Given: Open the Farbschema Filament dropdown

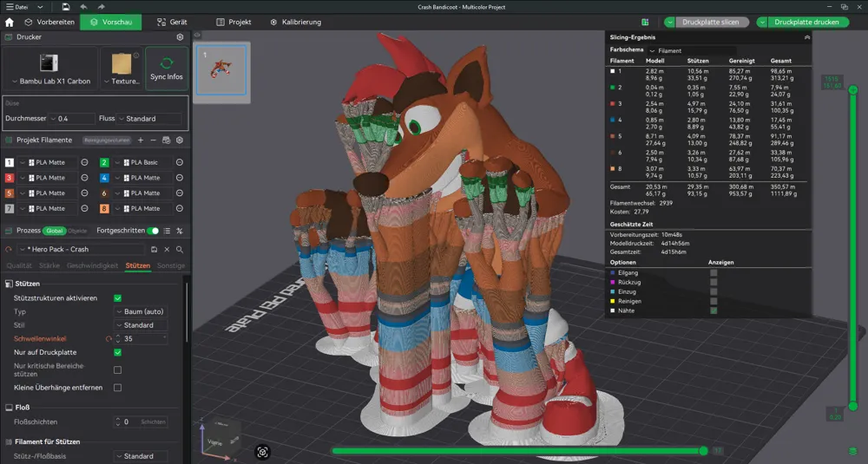Looking at the screenshot, I should point(692,50).
